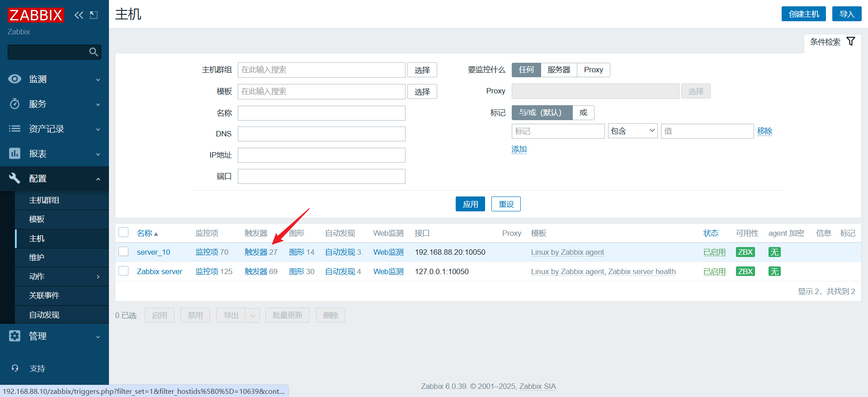Screen dimensions: 868x397
Task: Expand the 监测 monitoring menu
Action: (x=54, y=79)
